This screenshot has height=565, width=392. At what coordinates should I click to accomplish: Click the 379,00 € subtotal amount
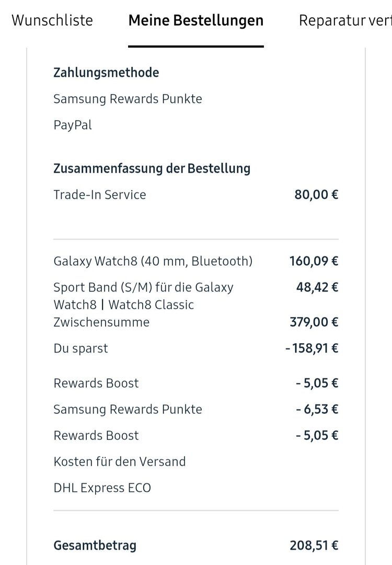pyautogui.click(x=314, y=322)
